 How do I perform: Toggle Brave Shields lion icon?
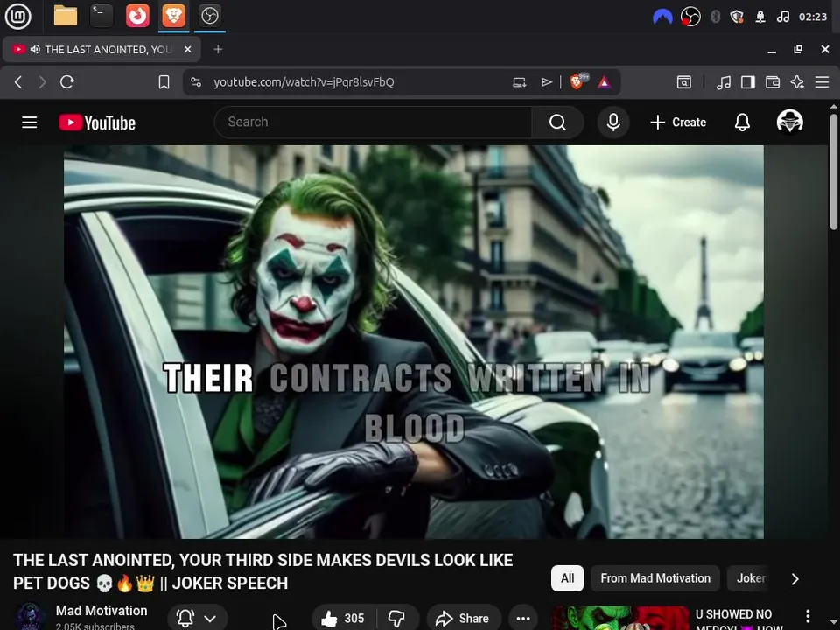[577, 81]
